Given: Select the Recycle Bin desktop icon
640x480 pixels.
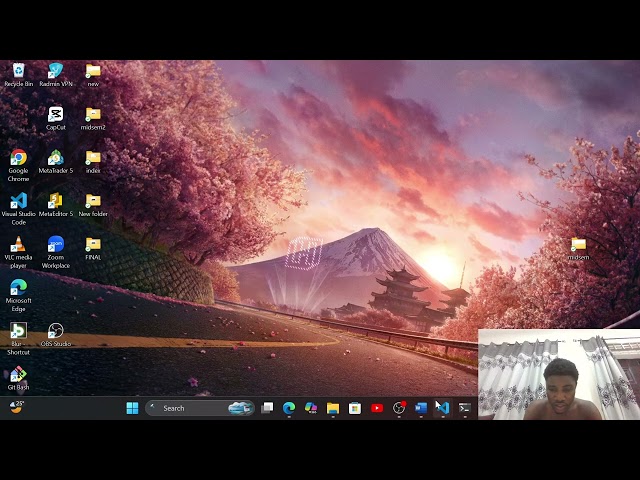Looking at the screenshot, I should point(18,75).
